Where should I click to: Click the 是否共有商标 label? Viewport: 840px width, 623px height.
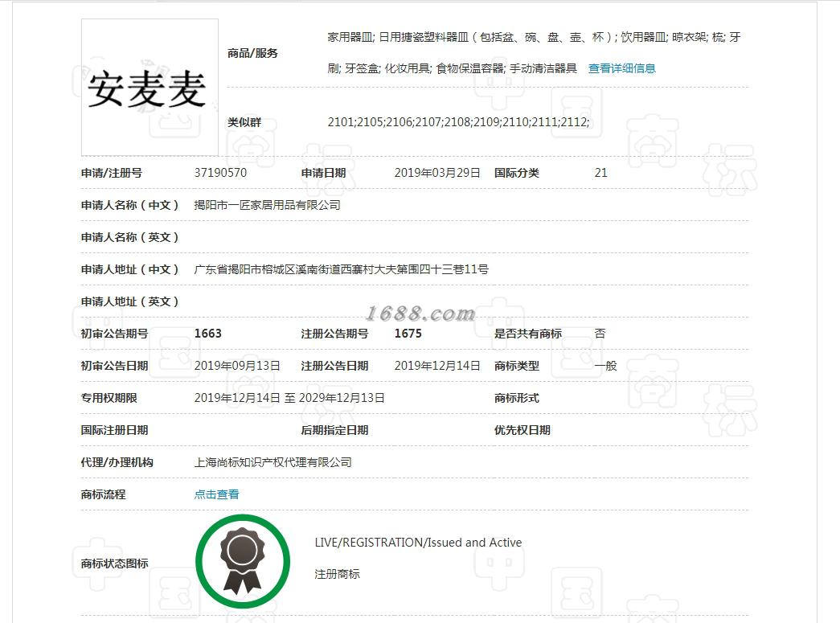point(527,334)
